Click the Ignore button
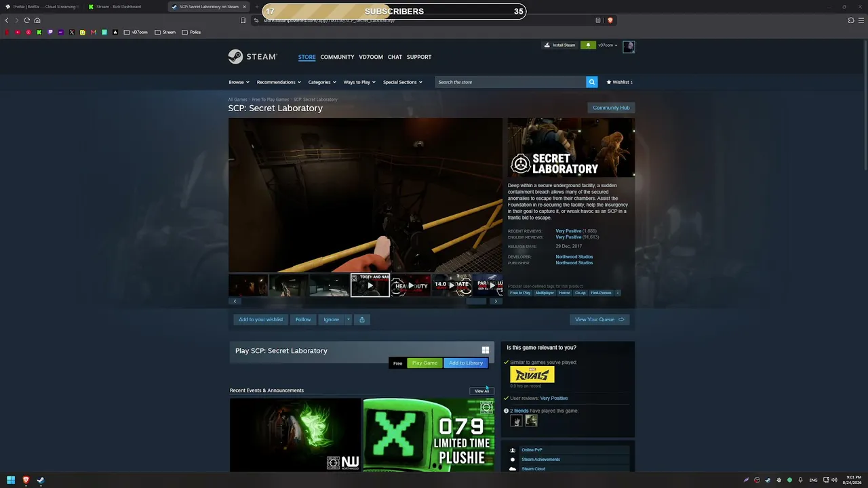This screenshot has width=868, height=488. pyautogui.click(x=332, y=319)
